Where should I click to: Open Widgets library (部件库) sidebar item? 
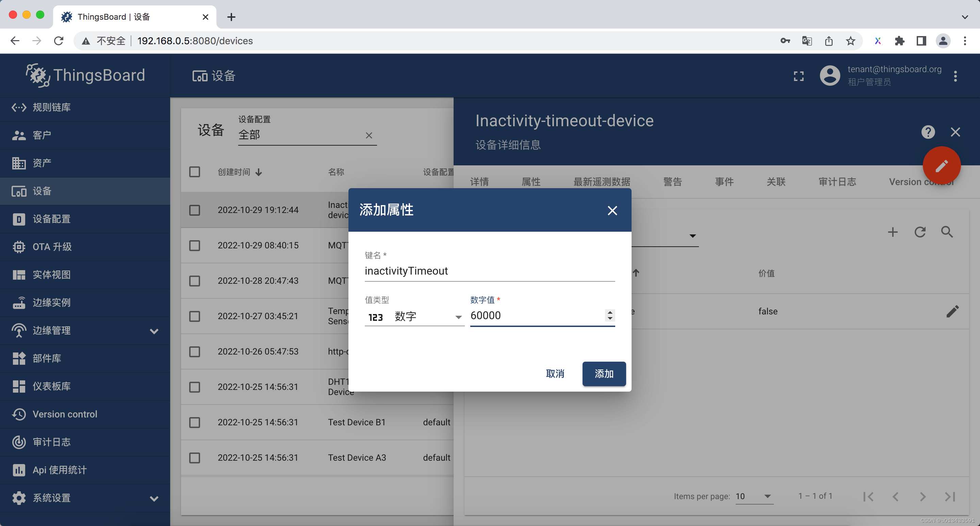[85, 358]
